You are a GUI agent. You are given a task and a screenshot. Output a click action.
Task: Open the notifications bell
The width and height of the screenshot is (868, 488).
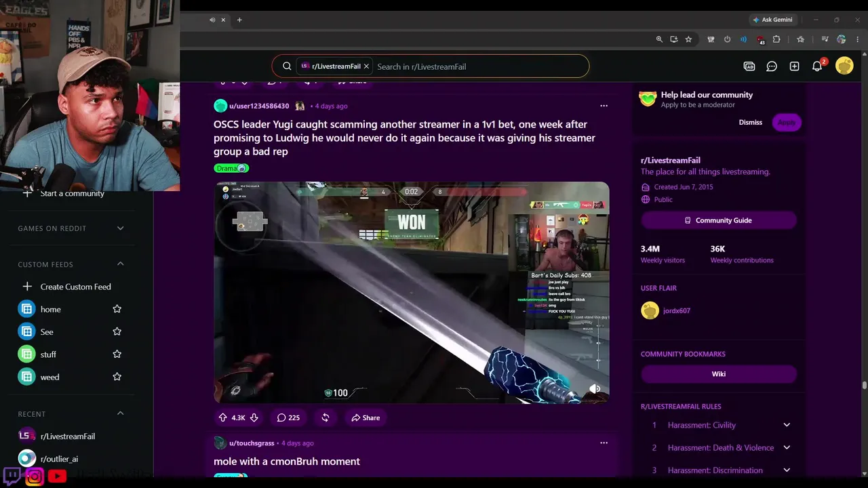pos(817,66)
